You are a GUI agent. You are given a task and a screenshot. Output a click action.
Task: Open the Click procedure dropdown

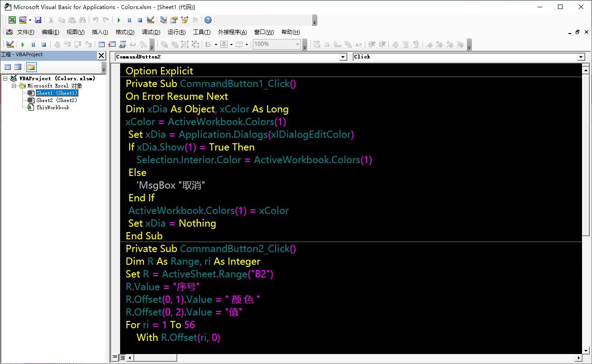tap(581, 57)
